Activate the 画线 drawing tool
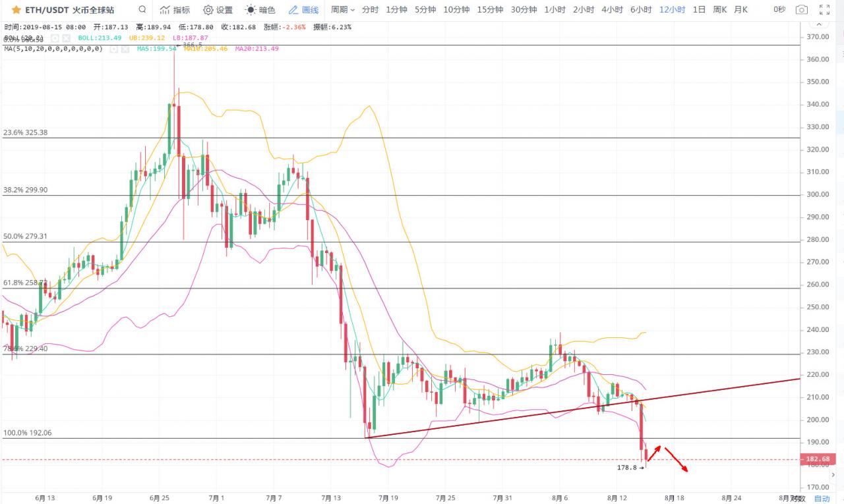This screenshot has width=844, height=504. tap(303, 10)
